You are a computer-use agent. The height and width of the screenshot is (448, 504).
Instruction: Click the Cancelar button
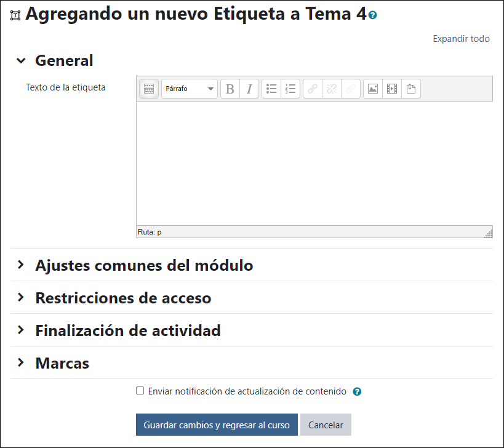(326, 425)
